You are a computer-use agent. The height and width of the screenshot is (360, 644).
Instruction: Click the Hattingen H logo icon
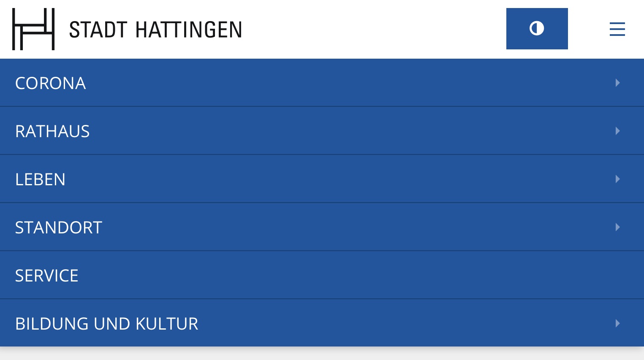(x=33, y=29)
